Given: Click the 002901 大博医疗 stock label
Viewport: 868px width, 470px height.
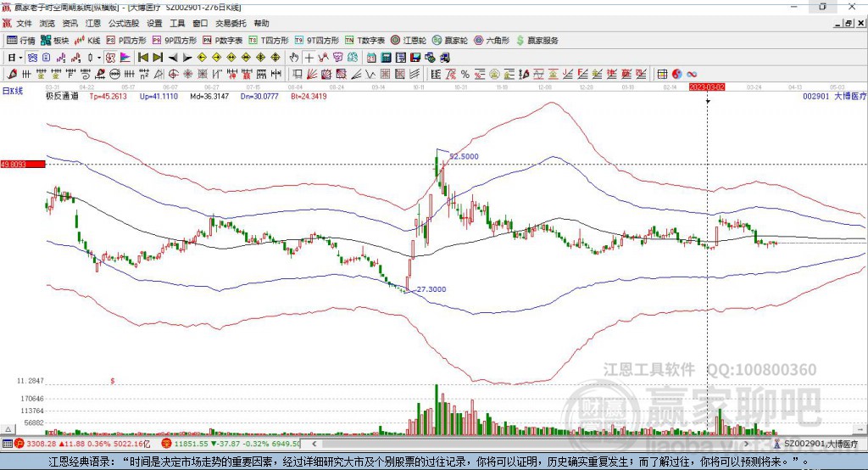Looking at the screenshot, I should click(x=834, y=97).
